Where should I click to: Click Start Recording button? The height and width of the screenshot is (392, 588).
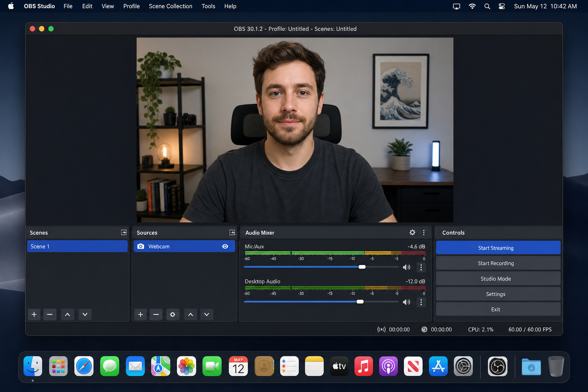(x=498, y=263)
